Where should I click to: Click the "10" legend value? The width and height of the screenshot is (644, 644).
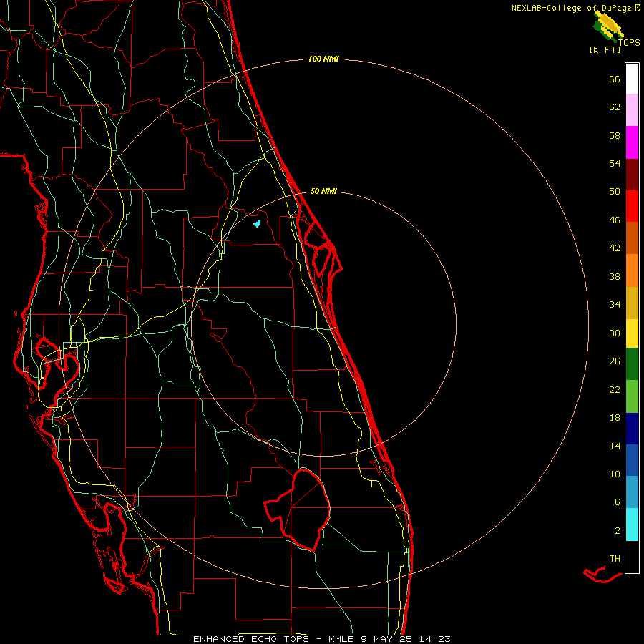615,474
